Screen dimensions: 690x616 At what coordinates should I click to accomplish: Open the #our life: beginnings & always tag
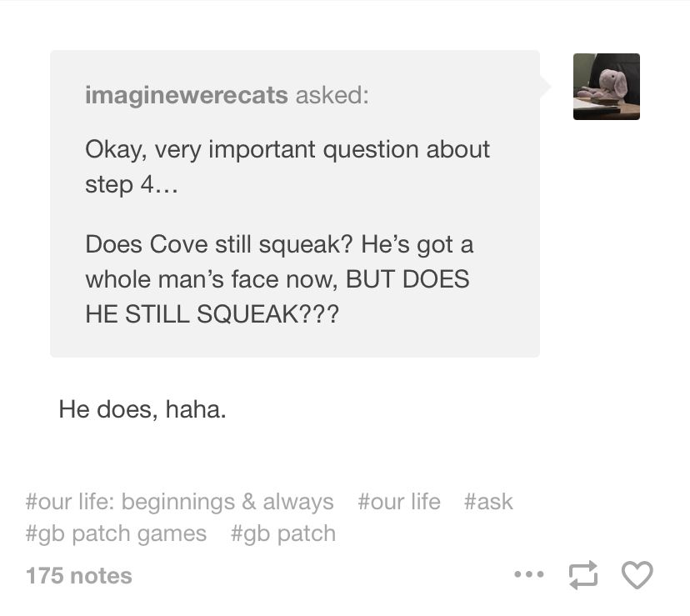[x=179, y=502]
